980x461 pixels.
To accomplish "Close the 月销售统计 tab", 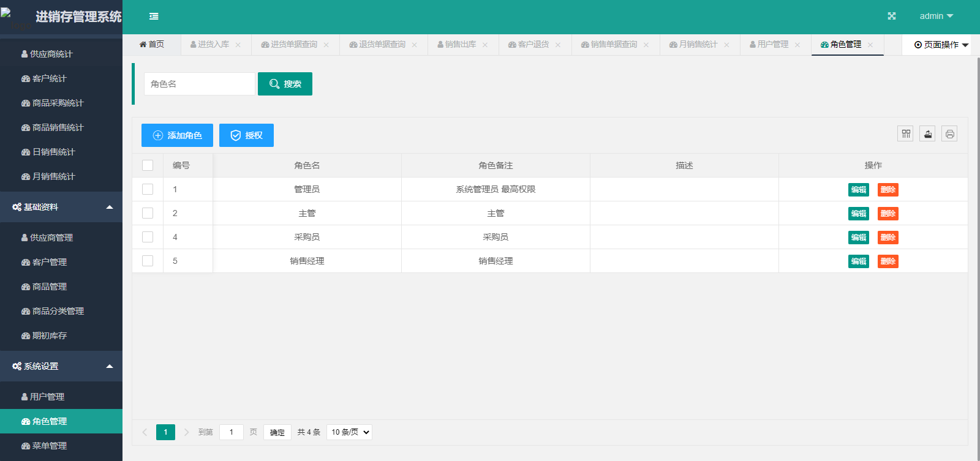I will pyautogui.click(x=726, y=45).
